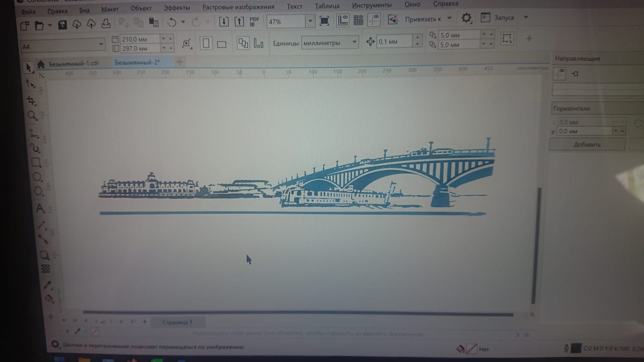
Task: Select the Rectangle tool
Action: click(36, 162)
